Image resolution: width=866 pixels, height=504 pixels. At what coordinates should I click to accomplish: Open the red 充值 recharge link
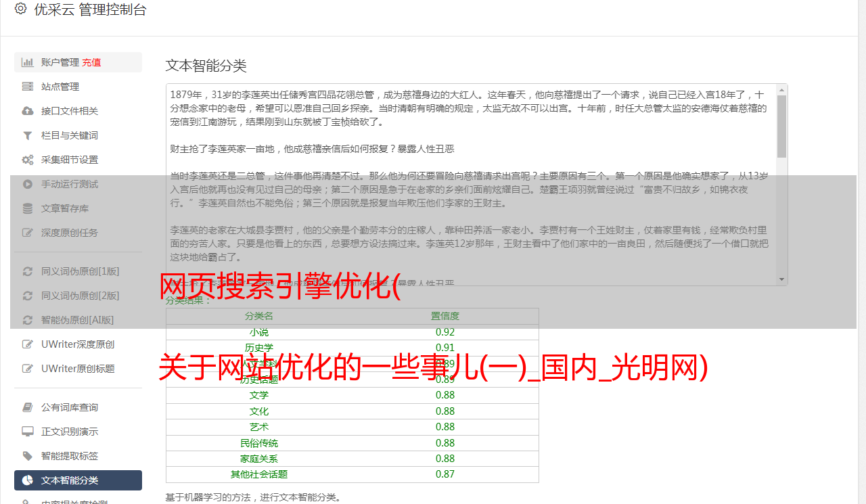click(91, 62)
